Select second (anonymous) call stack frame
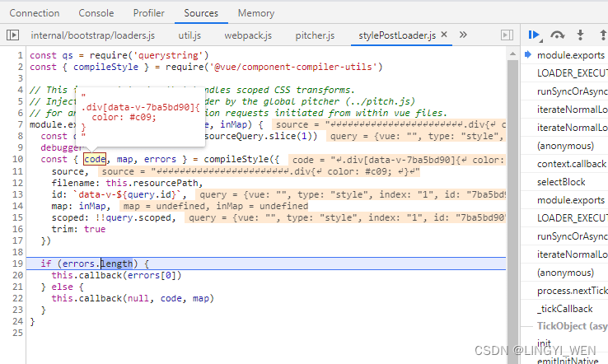This screenshot has height=364, width=608. 565,273
